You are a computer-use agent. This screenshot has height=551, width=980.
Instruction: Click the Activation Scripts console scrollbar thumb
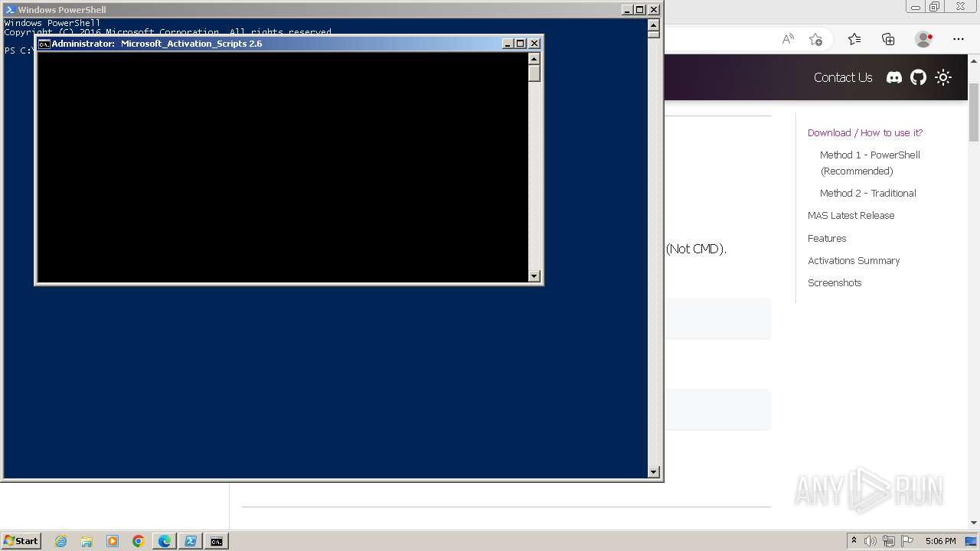(534, 73)
